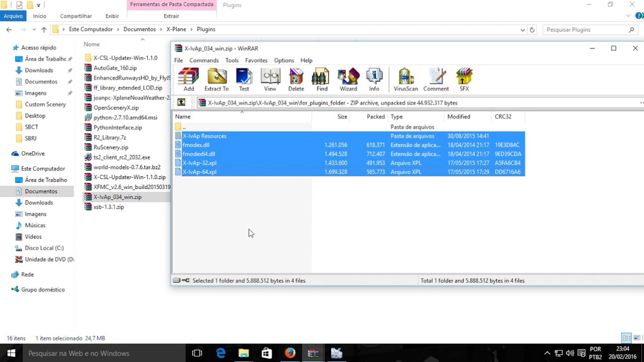
Task: Open Acesso rápido in navigation pane
Action: click(x=39, y=48)
